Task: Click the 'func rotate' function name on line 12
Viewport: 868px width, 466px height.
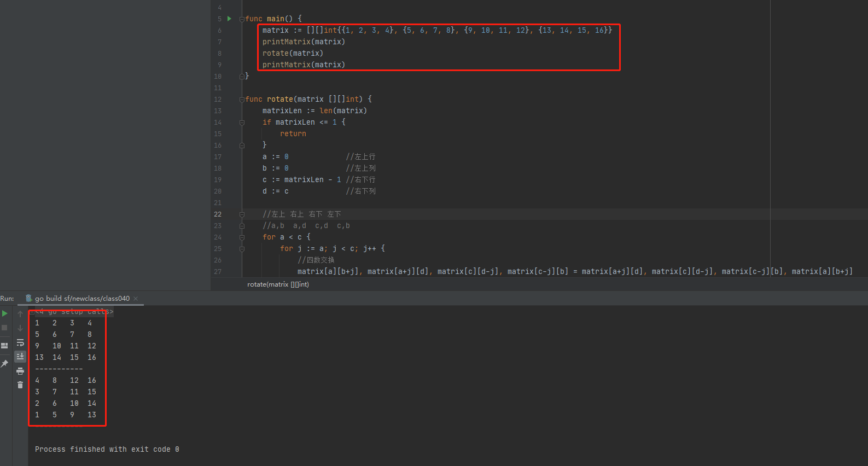Action: [280, 100]
